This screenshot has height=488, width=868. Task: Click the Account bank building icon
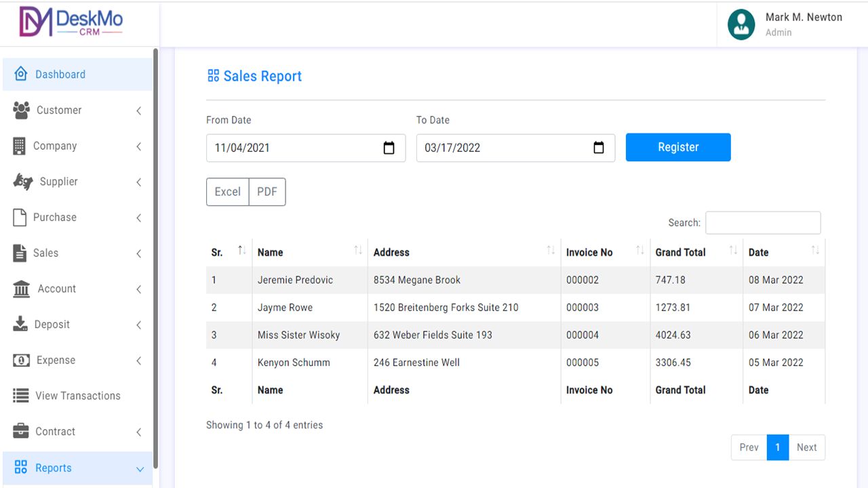point(21,289)
